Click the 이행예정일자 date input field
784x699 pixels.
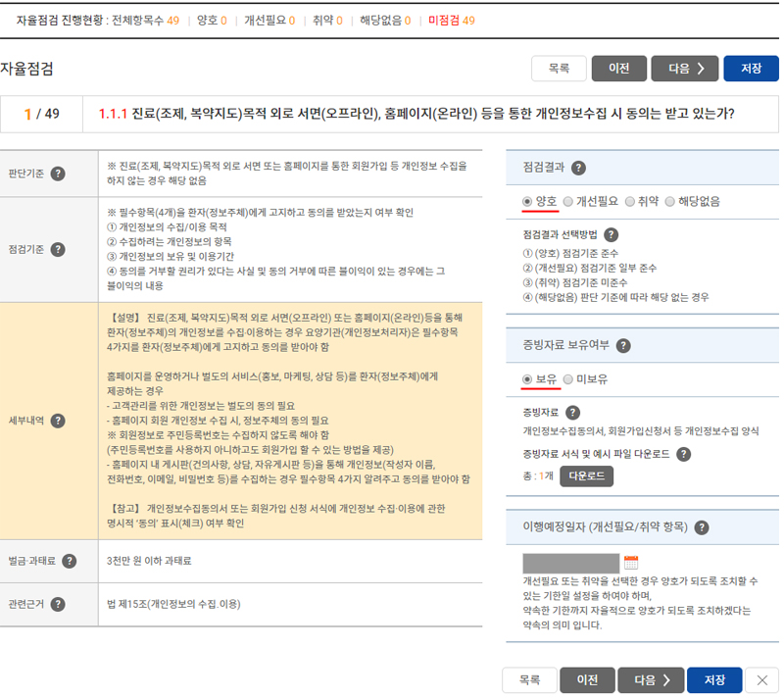(x=571, y=563)
